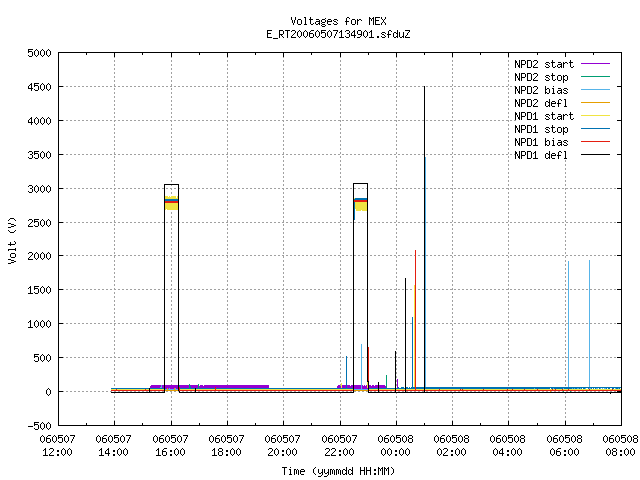Viewport: 640px width, 480px height.
Task: Click the x-axis tick '060507 18:00'
Action: 226,446
